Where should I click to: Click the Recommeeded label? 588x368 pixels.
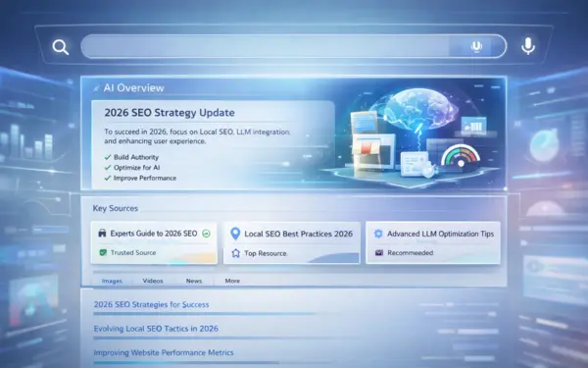[411, 253]
